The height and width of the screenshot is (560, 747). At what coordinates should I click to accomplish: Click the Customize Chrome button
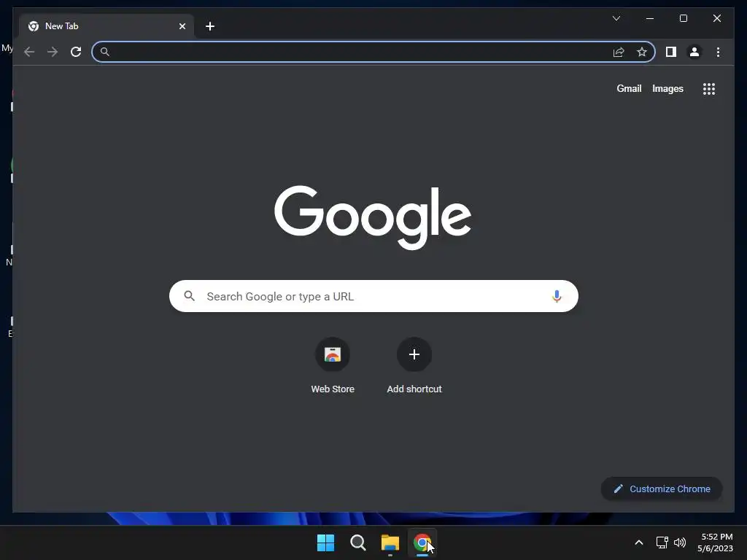(661, 489)
